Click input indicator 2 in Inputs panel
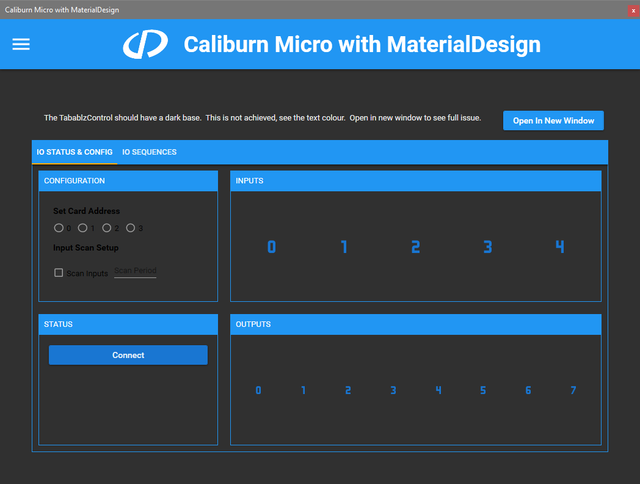 click(x=416, y=247)
